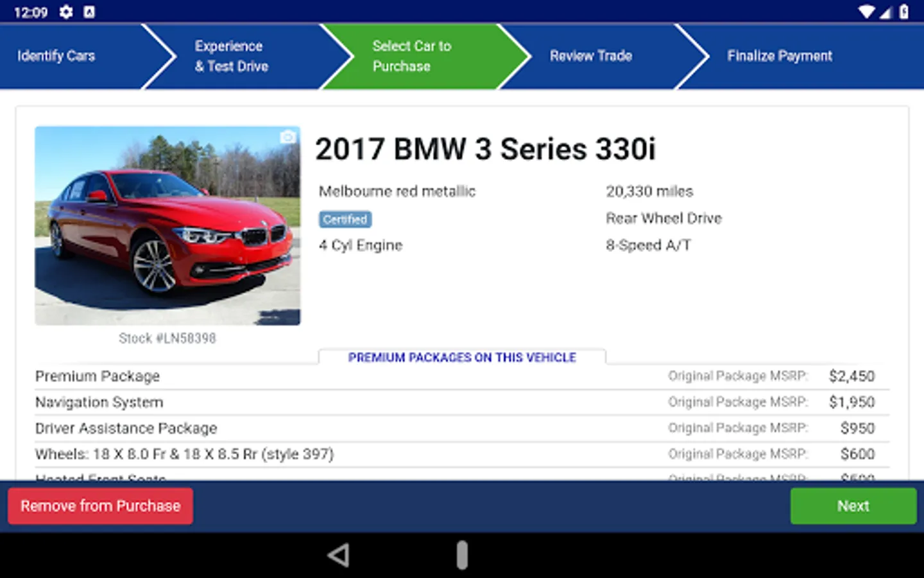924x578 pixels.
Task: Go to Experience & Test Drive step
Action: click(247, 57)
